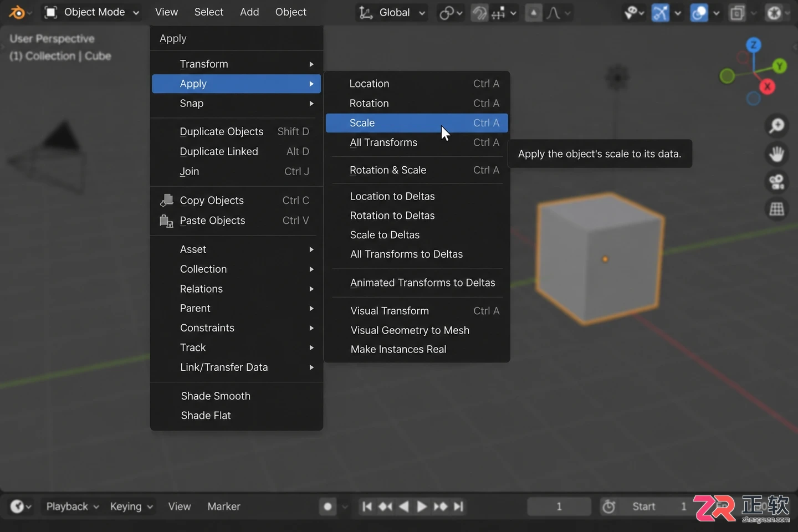Jump to the next keyframe
Screen dimensions: 798x532
pyautogui.click(x=441, y=507)
